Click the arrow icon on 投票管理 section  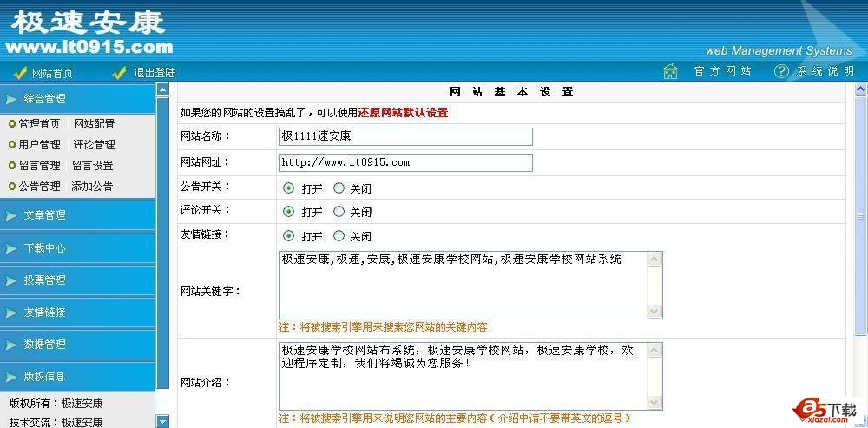click(11, 280)
